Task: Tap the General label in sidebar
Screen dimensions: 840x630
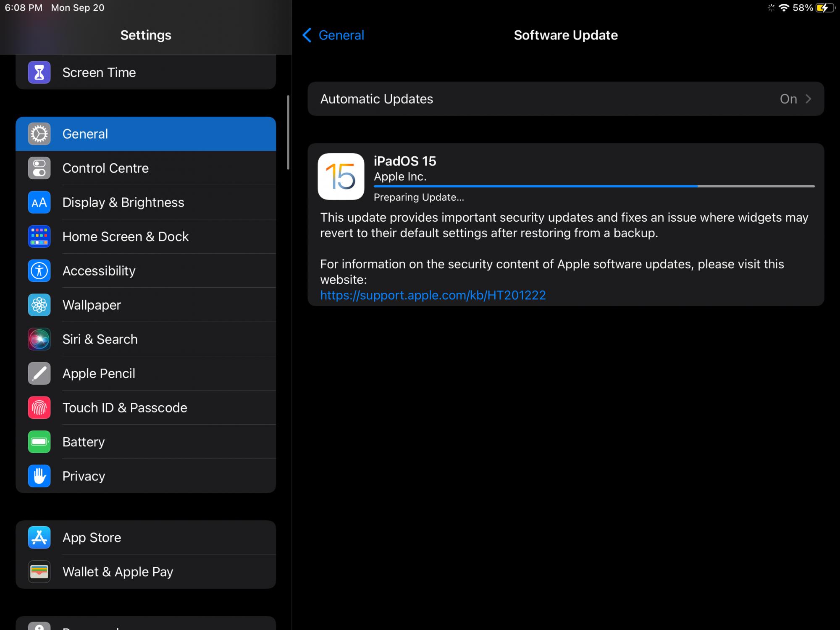Action: [x=85, y=134]
